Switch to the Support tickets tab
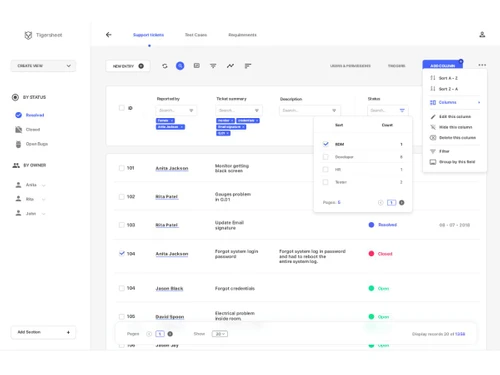The image size is (500, 375). (148, 35)
